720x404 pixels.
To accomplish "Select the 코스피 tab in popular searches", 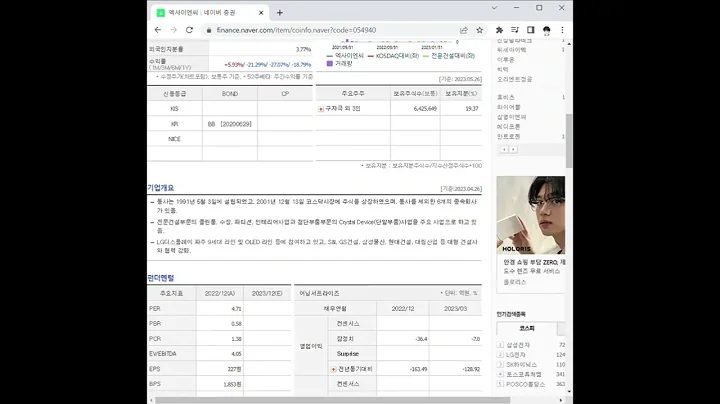I will point(527,328).
